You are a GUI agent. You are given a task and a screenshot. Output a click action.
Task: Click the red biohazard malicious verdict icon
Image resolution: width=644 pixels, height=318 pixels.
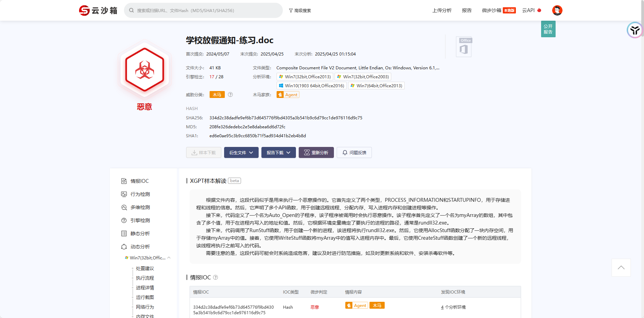point(145,70)
